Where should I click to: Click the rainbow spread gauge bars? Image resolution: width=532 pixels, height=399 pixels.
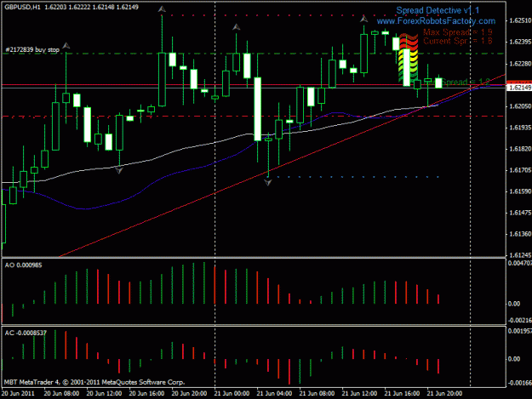pyautogui.click(x=409, y=59)
